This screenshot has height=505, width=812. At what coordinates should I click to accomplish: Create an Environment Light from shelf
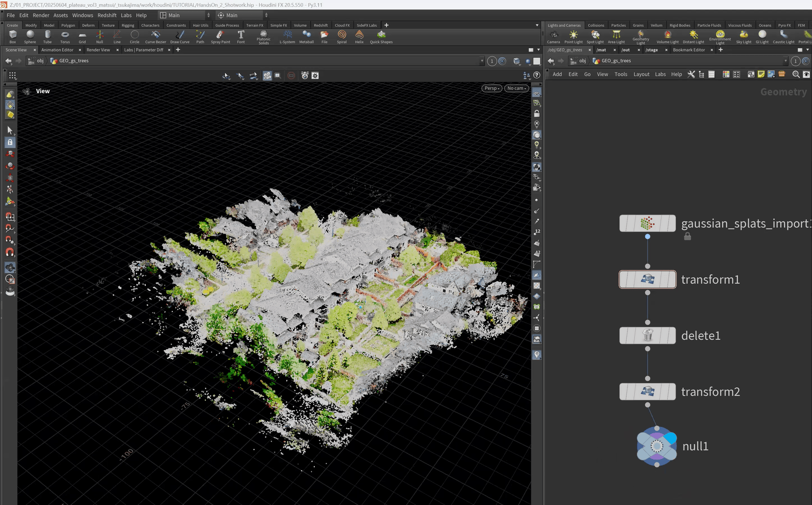[720, 36]
